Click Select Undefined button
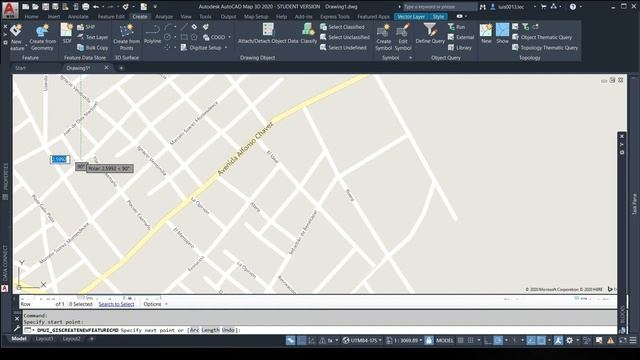The width and height of the screenshot is (640, 360). (x=343, y=47)
